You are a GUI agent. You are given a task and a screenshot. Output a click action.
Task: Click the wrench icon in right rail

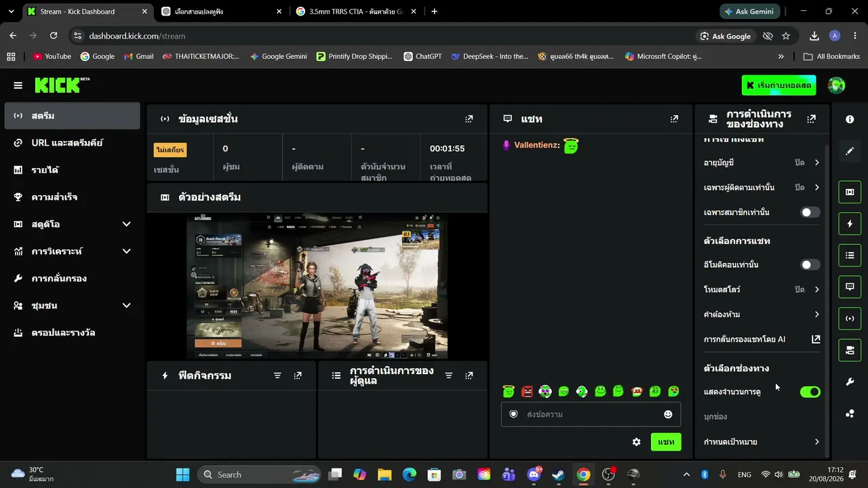(x=850, y=382)
